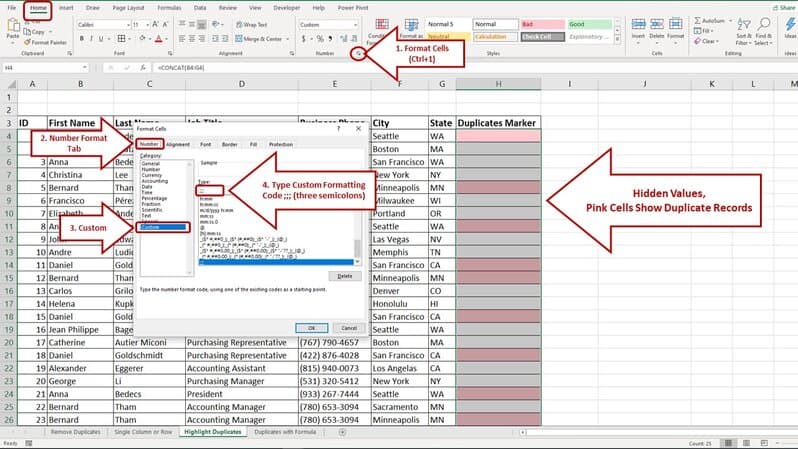
Task: Click the Align Right icon
Action: click(x=202, y=39)
